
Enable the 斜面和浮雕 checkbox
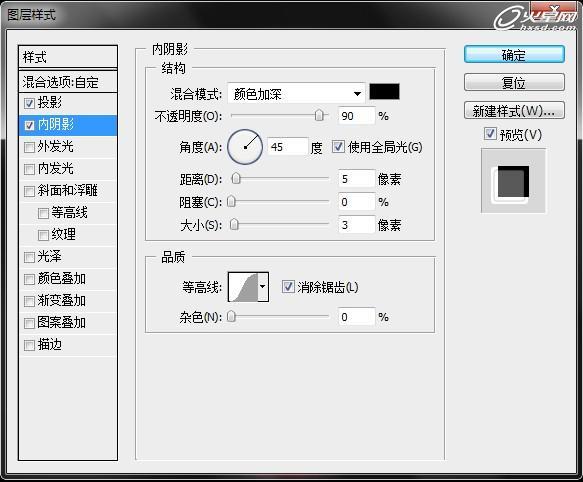29,191
